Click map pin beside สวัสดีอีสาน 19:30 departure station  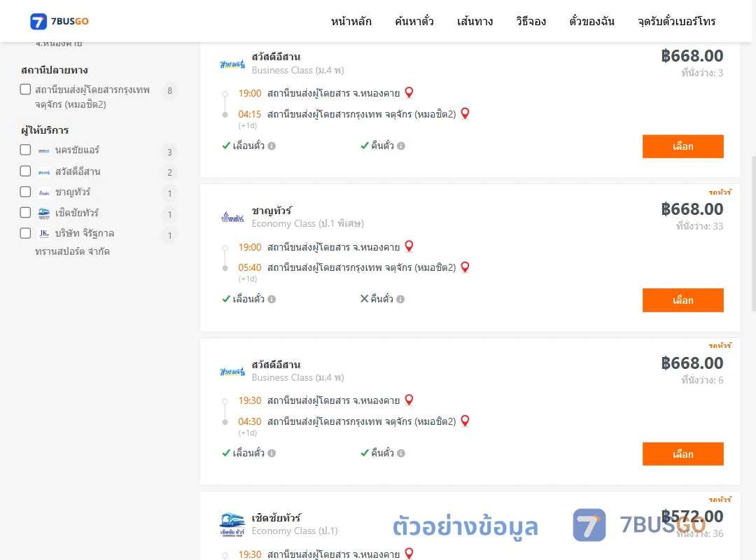pos(409,400)
